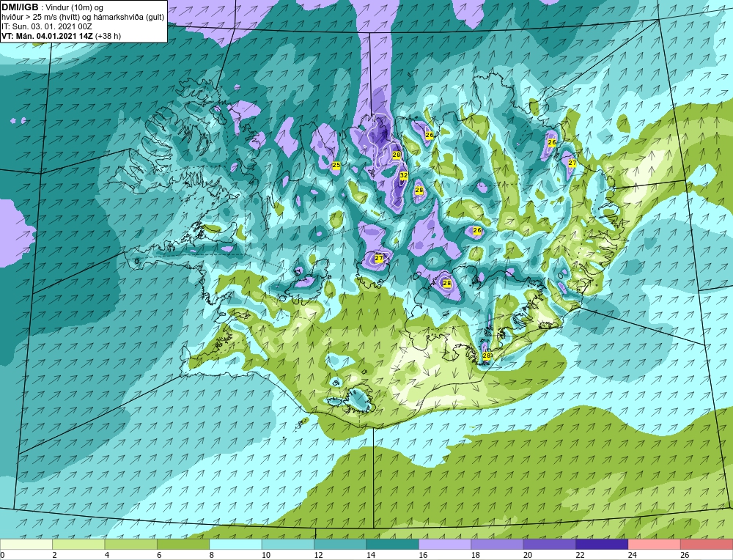The height and width of the screenshot is (560, 733).
Task: Click the legend scale number '24'
Action: (632, 555)
